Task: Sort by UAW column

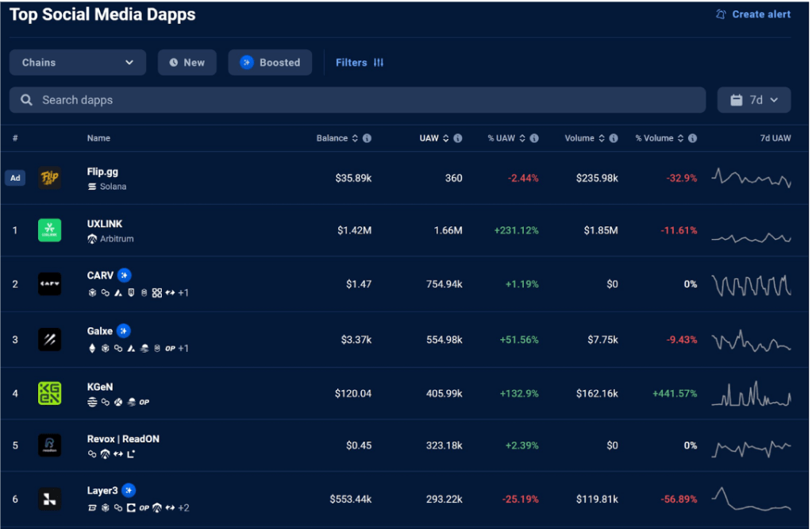Action: tap(433, 138)
